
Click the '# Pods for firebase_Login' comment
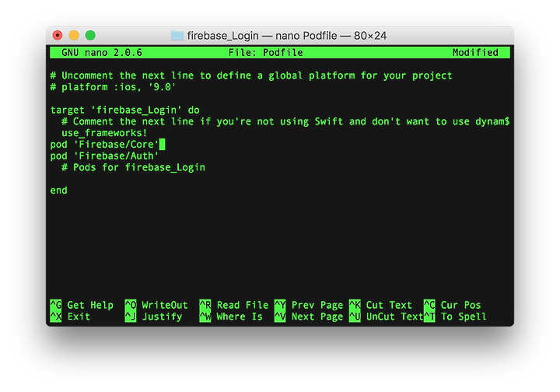pyautogui.click(x=133, y=167)
